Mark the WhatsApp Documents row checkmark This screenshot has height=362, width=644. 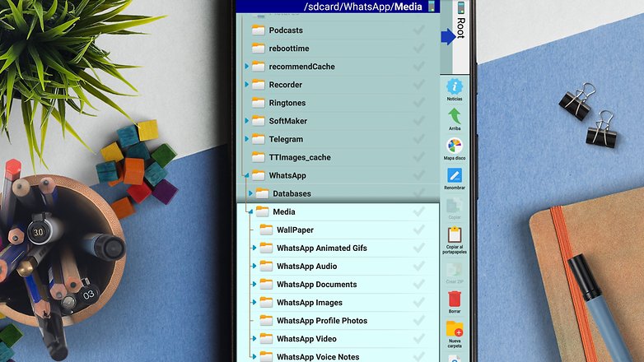[x=419, y=284]
